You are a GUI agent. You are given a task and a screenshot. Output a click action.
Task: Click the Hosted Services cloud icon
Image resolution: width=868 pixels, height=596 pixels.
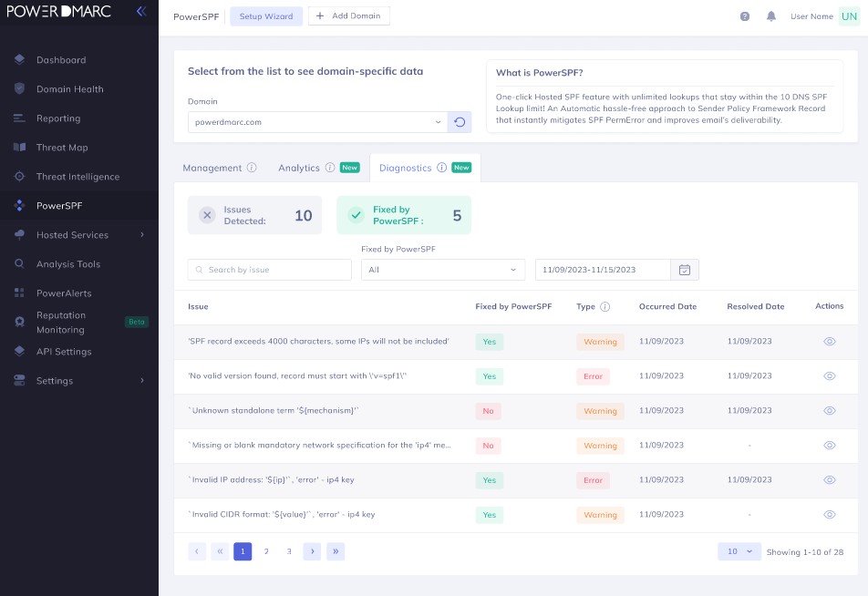pyautogui.click(x=19, y=234)
